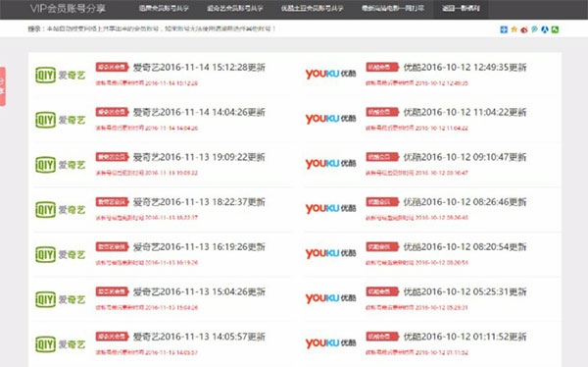Click iQIYI logo beside 19:09:22 entry
This screenshot has height=367, width=588.
click(61, 165)
